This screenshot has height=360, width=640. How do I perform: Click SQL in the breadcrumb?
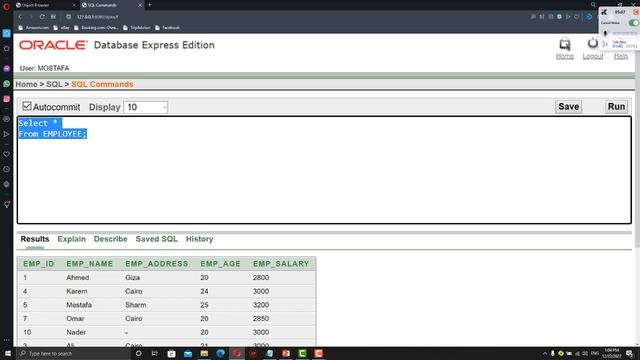point(54,84)
